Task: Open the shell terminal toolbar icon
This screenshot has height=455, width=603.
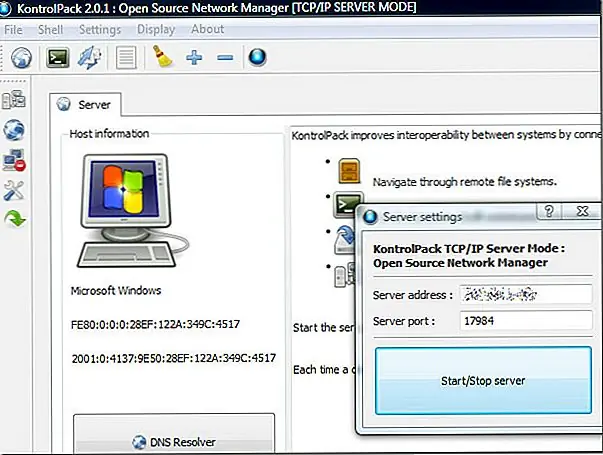Action: point(59,58)
